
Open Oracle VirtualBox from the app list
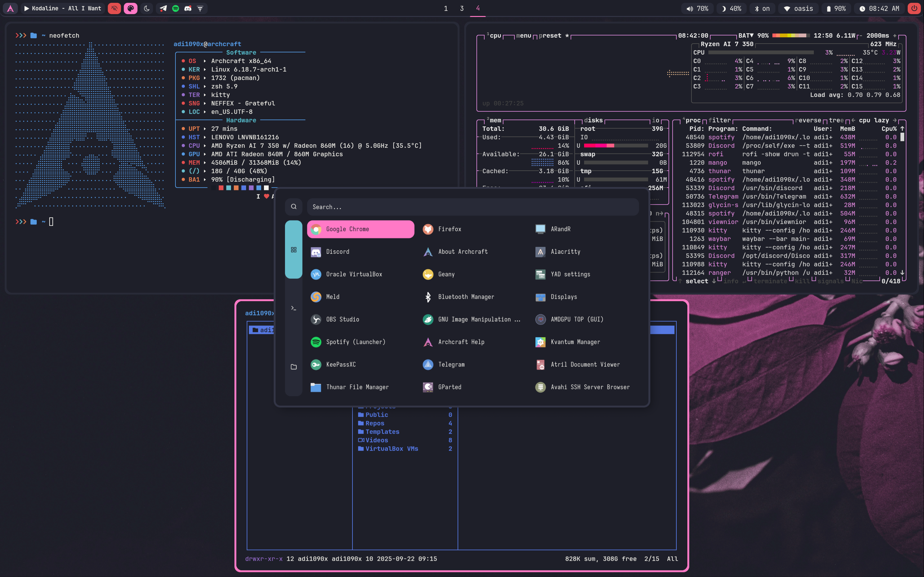pyautogui.click(x=353, y=274)
